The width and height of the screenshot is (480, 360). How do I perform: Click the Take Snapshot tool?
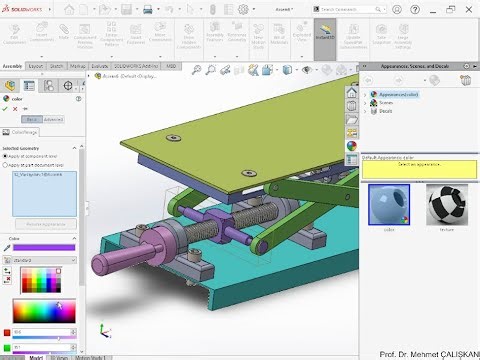(x=382, y=34)
